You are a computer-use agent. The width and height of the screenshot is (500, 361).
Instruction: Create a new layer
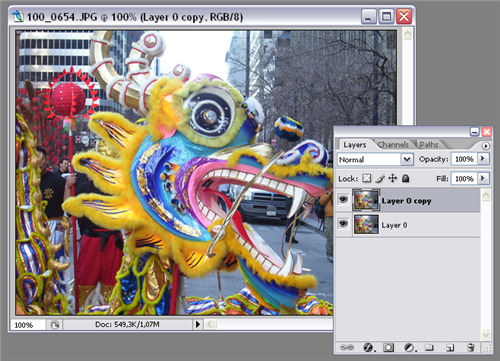(x=450, y=348)
